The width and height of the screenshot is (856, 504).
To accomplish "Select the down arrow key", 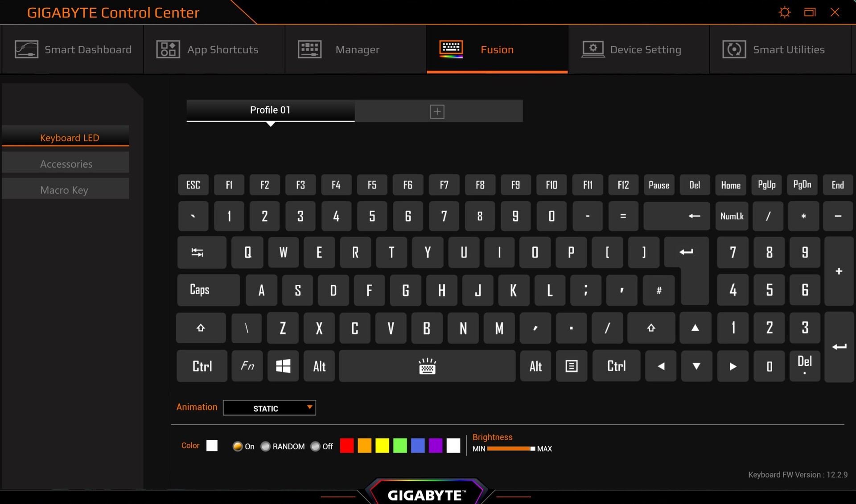I will pos(696,366).
